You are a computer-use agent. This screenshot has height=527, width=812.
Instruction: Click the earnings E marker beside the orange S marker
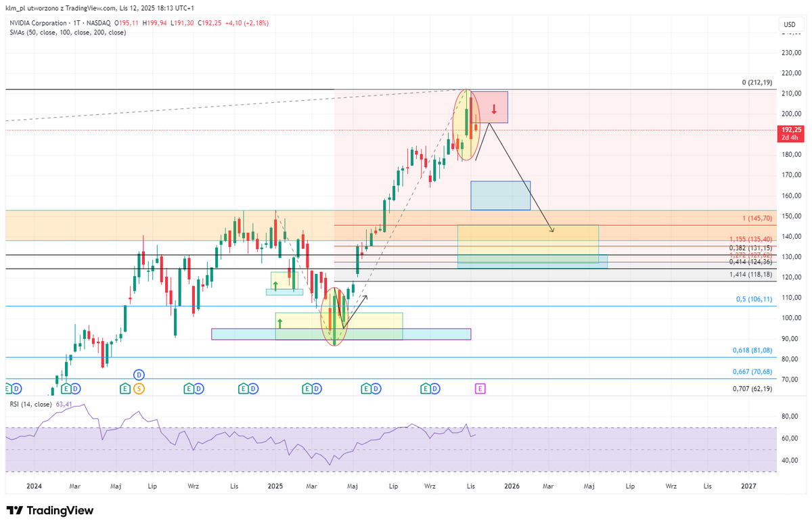click(125, 388)
